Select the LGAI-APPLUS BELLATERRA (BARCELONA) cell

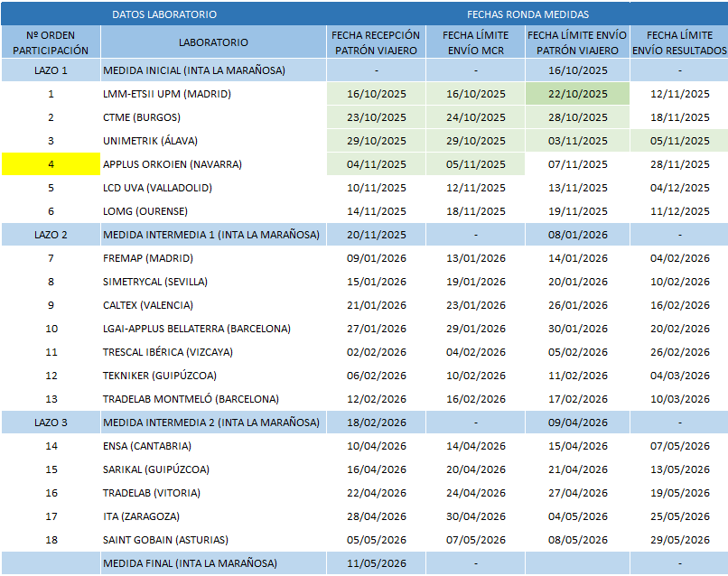[197, 329]
